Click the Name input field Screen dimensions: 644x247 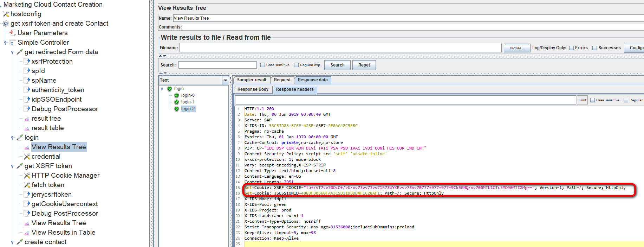408,18
